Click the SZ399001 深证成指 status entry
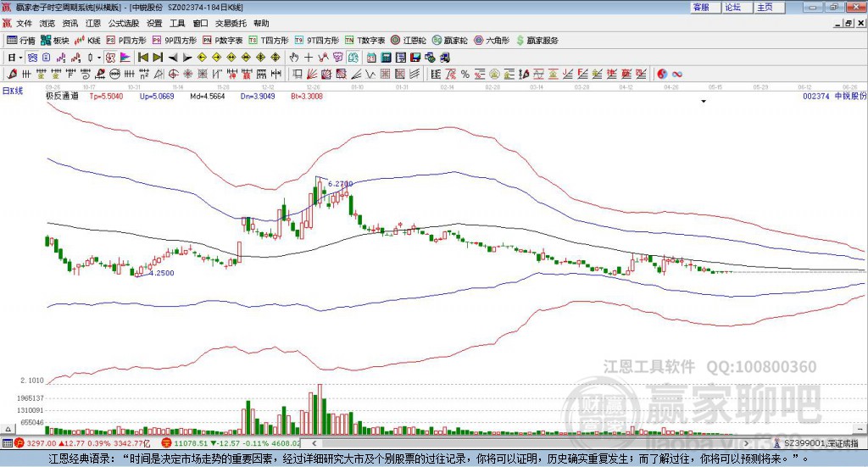The image size is (868, 467). pos(821,443)
